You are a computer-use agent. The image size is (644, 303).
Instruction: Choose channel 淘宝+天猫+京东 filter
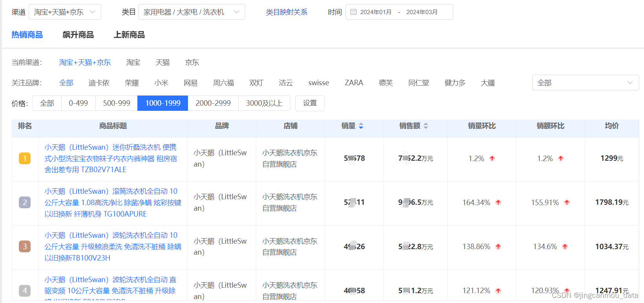tap(85, 62)
